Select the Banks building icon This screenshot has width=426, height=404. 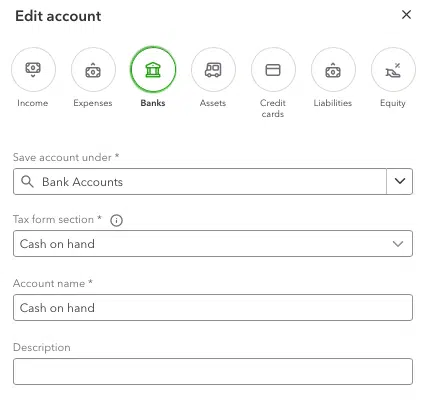pyautogui.click(x=153, y=70)
